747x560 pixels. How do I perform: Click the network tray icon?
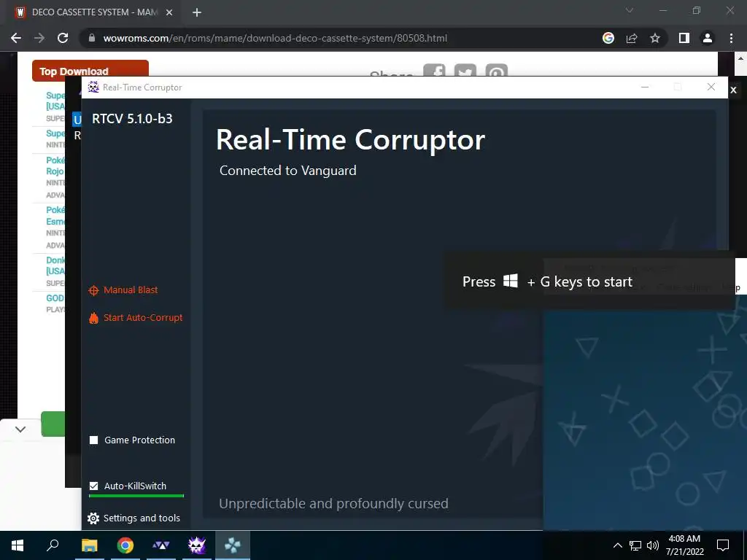pos(635,545)
